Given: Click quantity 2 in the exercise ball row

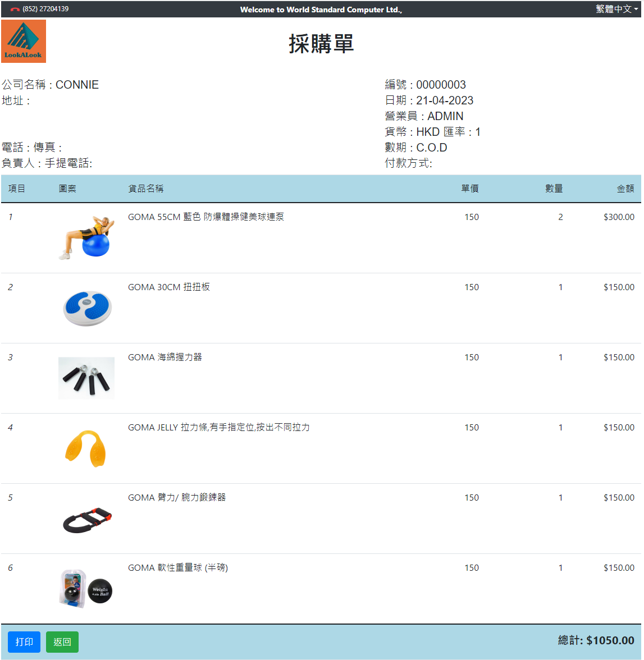Looking at the screenshot, I should (560, 217).
